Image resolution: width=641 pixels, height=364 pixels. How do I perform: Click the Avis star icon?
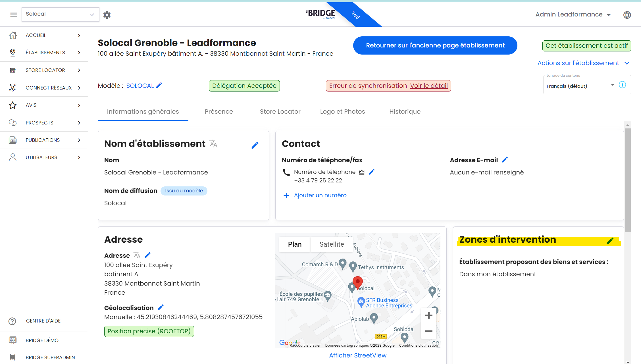tap(13, 105)
